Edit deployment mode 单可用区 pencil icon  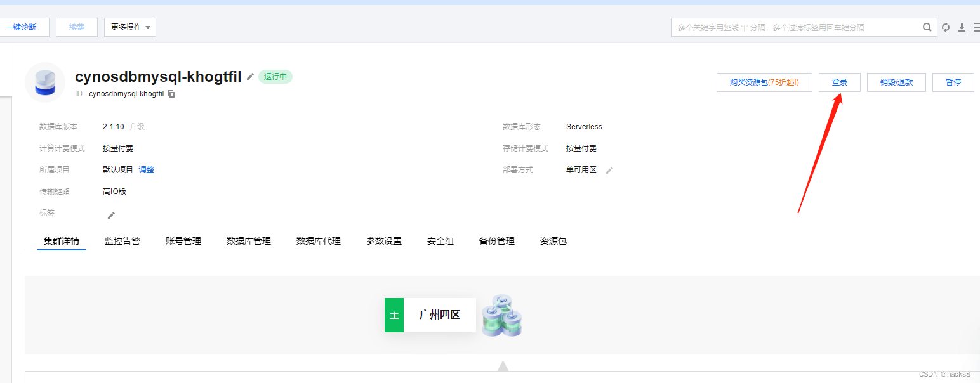[x=609, y=170]
